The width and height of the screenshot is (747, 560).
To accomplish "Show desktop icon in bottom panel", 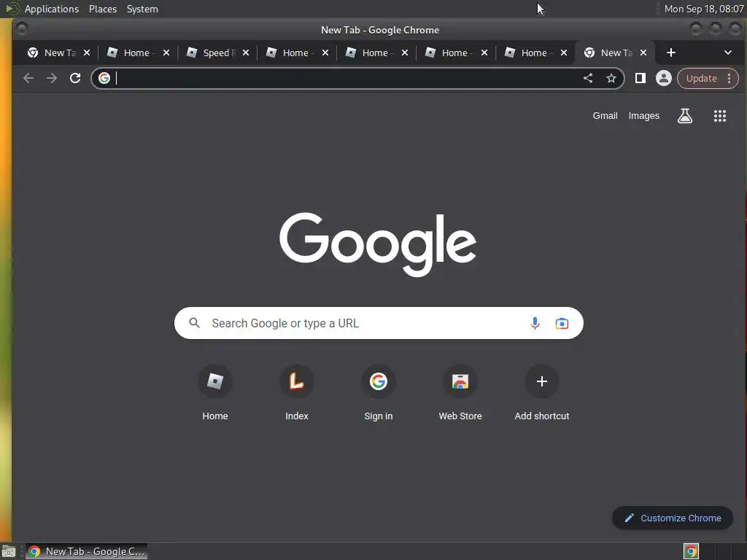I will (9, 551).
